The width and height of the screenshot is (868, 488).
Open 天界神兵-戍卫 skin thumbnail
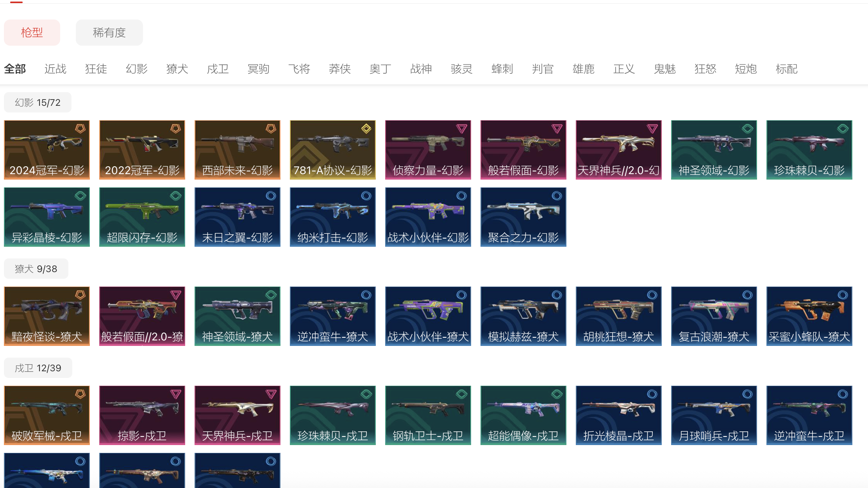coord(237,415)
